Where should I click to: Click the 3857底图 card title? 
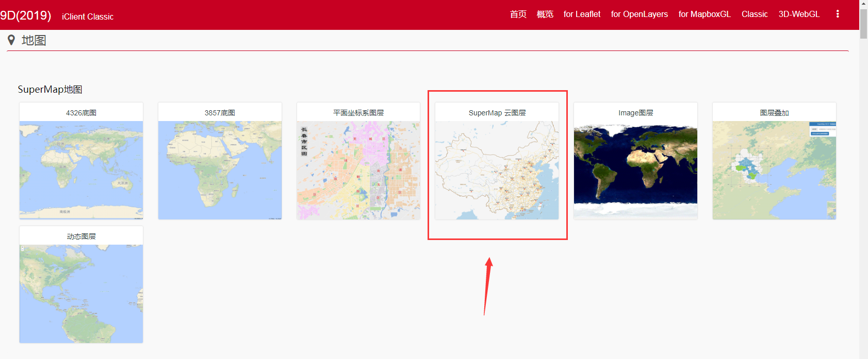point(220,113)
